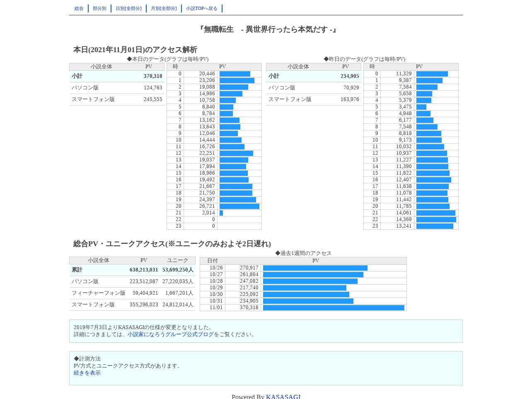Select today's subtotal value 370,318
Screen dimensions: 532x399
pyautogui.click(x=153, y=76)
